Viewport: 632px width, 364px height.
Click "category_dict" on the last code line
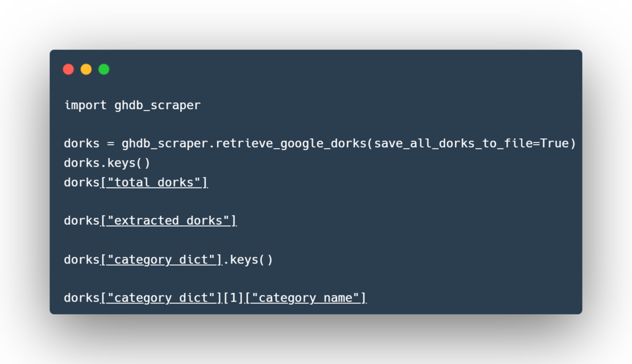(x=161, y=298)
